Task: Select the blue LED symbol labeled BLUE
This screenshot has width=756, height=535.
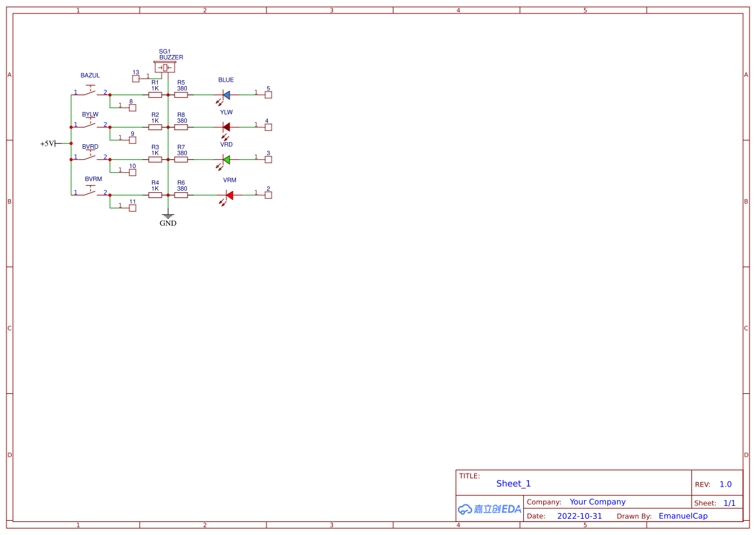Action: 226,94
